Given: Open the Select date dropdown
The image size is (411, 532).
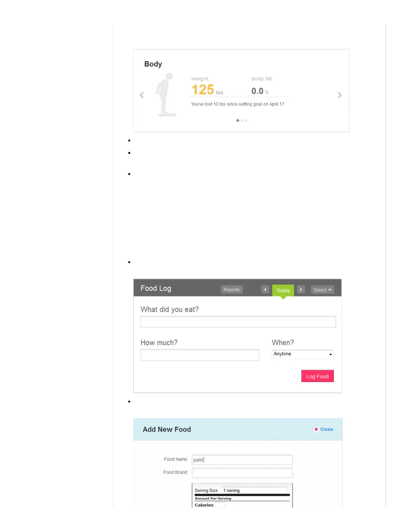Looking at the screenshot, I should (322, 290).
